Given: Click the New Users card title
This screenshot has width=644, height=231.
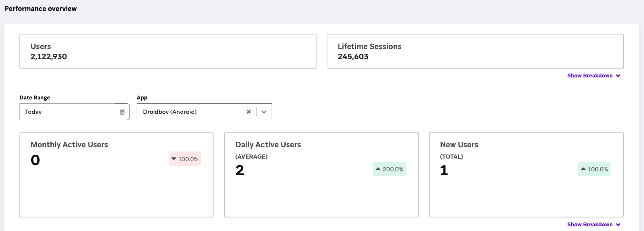Looking at the screenshot, I should (459, 145).
